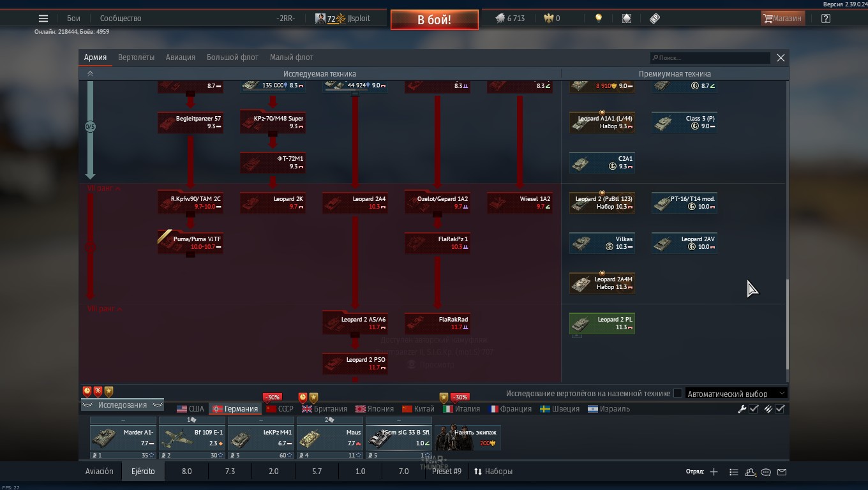Image resolution: width=868 pixels, height=490 pixels.
Task: Select the Bf 109 E-1 crew slot
Action: (x=192, y=438)
